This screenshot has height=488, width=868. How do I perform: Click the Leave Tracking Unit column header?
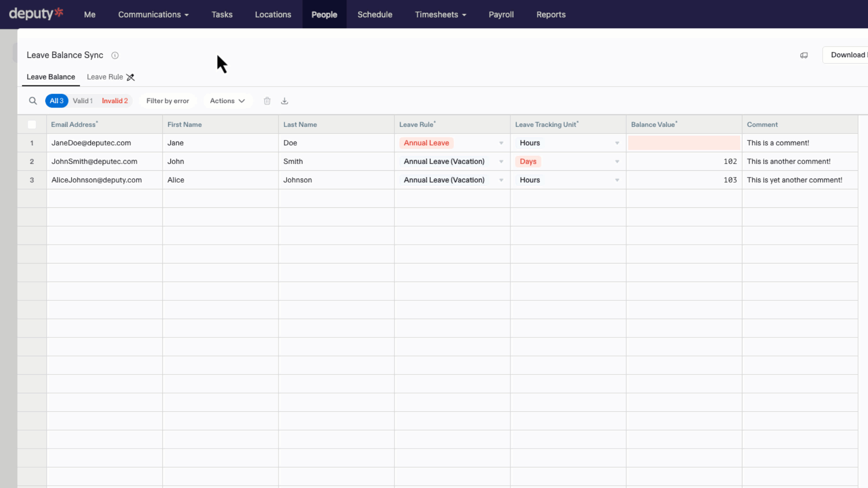568,124
